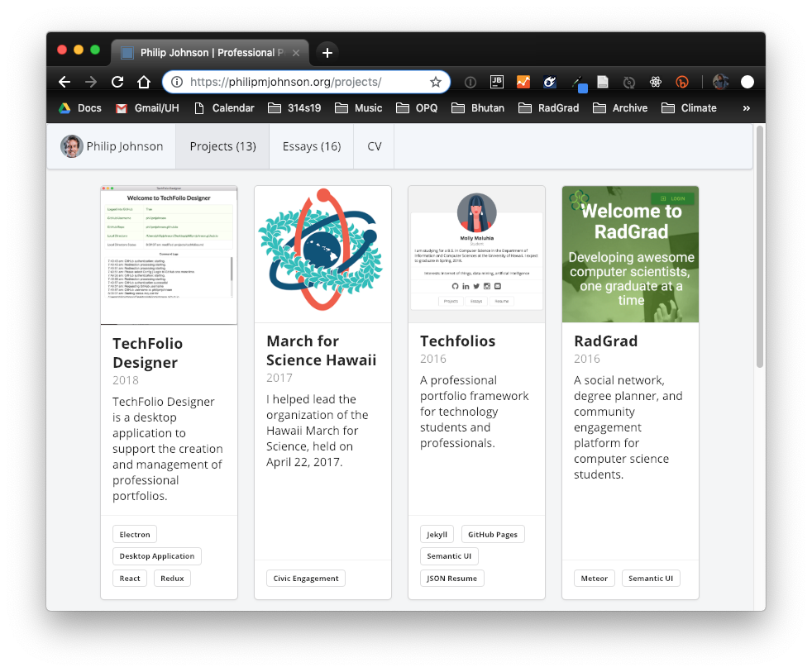Click the React tag label
812x672 pixels.
pyautogui.click(x=130, y=579)
